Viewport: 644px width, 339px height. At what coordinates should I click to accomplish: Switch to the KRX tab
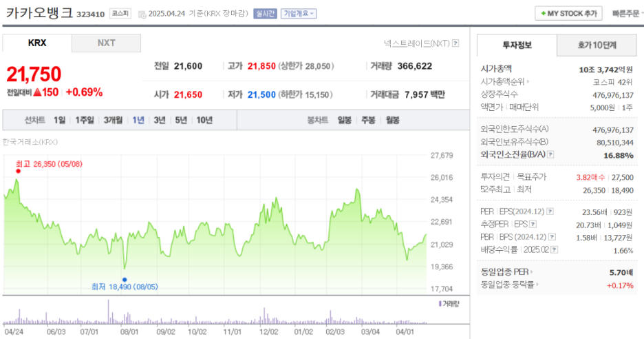pos(37,43)
